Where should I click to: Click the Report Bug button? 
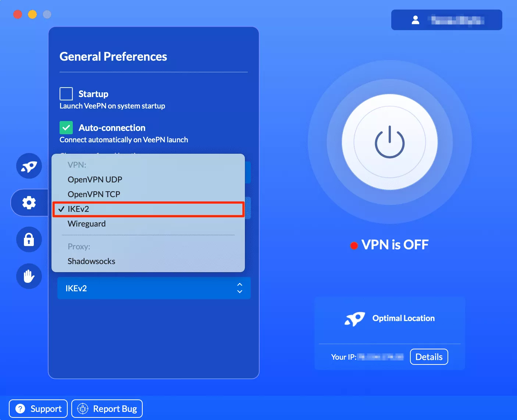point(107,409)
